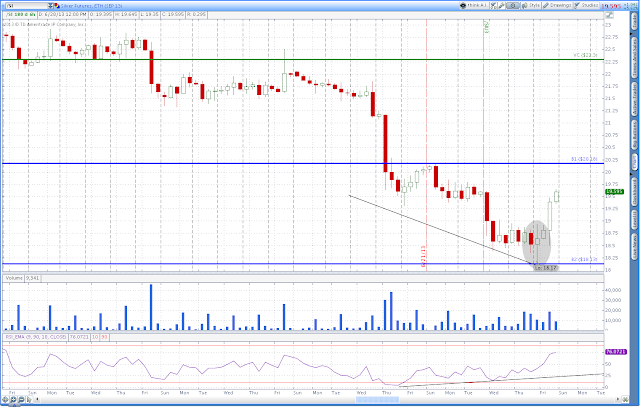The image size is (640, 407).
Task: Select the green 22.3 horizontal price line
Action: pyautogui.click(x=303, y=60)
